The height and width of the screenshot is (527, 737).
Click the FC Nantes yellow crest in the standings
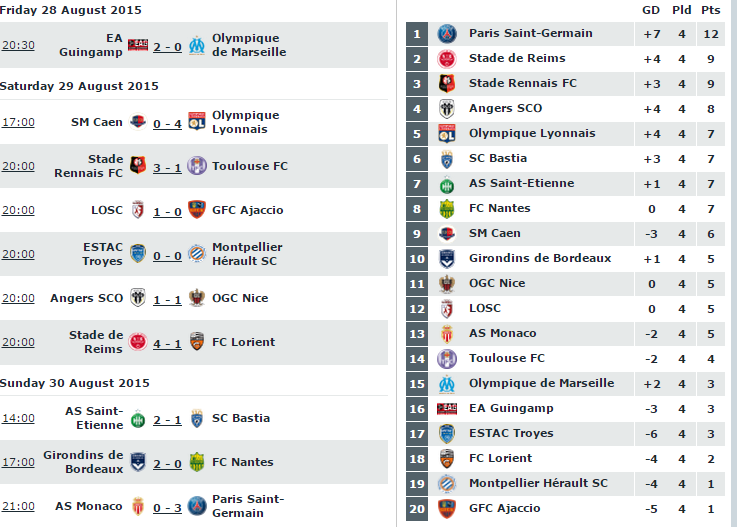pos(447,209)
